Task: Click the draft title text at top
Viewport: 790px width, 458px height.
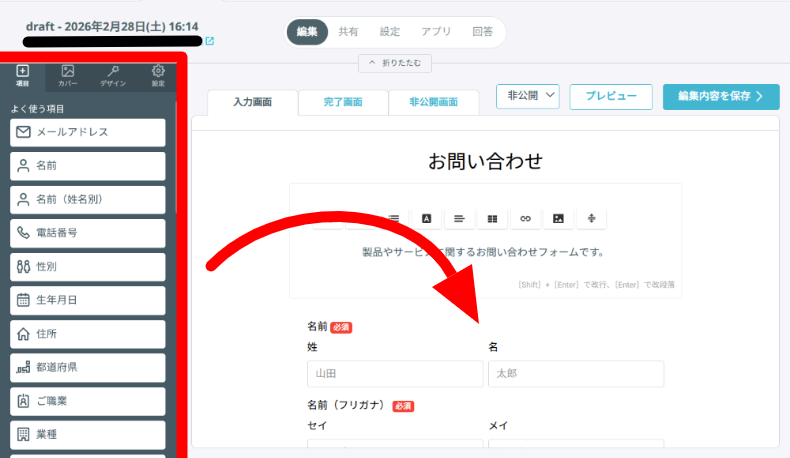Action: tap(112, 27)
